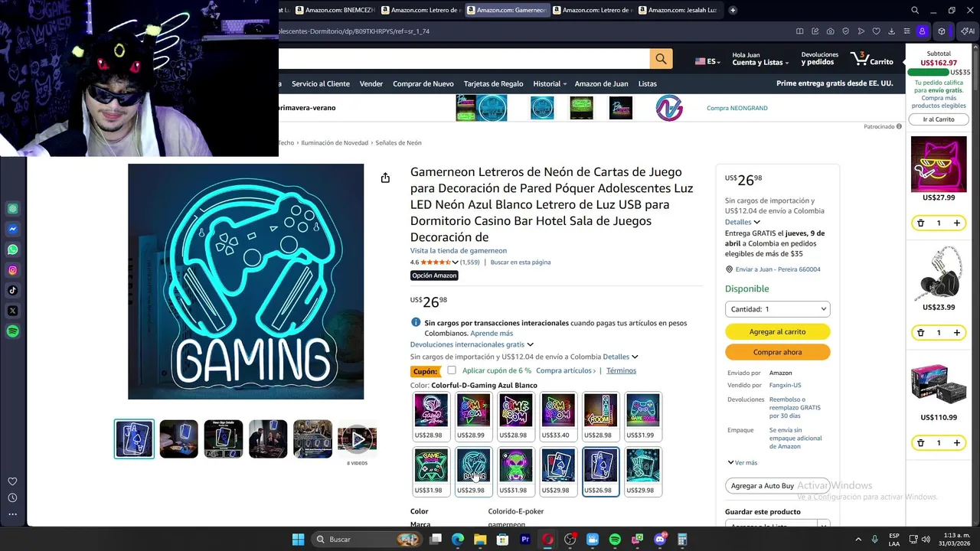Click Comprar ahora button
Image resolution: width=980 pixels, height=551 pixels.
(777, 352)
